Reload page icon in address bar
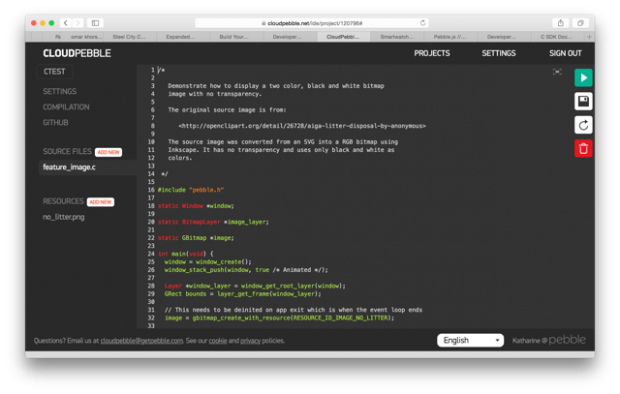 coord(423,23)
